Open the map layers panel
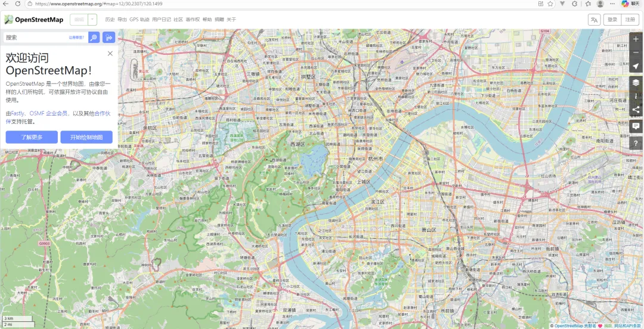The height and width of the screenshot is (329, 644). click(636, 83)
